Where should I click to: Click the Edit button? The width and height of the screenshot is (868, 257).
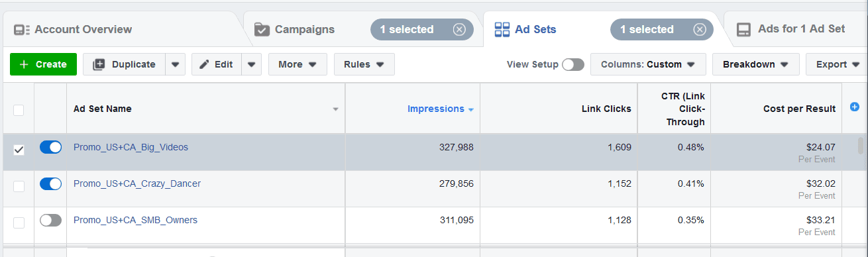(217, 64)
